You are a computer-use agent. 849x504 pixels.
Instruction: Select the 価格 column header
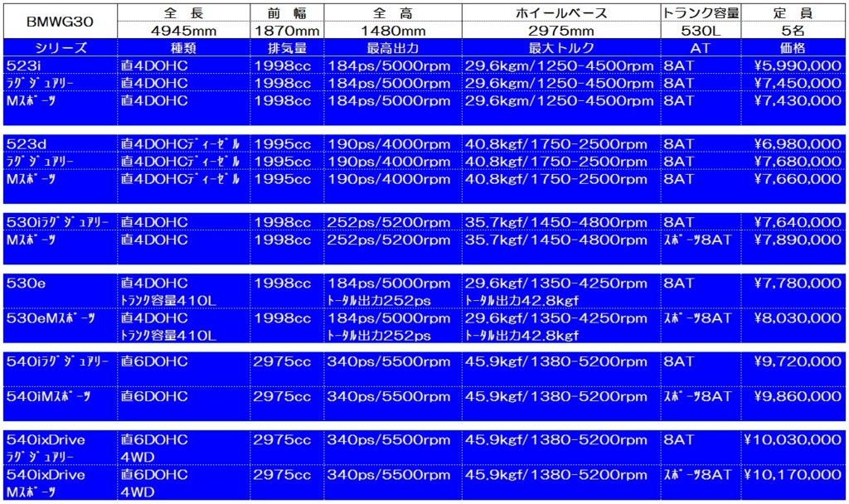tap(793, 48)
